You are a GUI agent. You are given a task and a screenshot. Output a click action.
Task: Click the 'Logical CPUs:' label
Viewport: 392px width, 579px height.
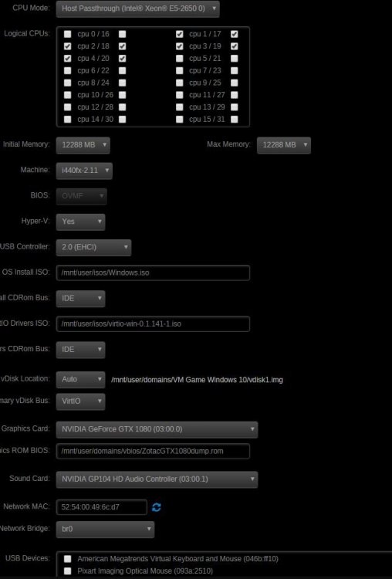pyautogui.click(x=27, y=34)
